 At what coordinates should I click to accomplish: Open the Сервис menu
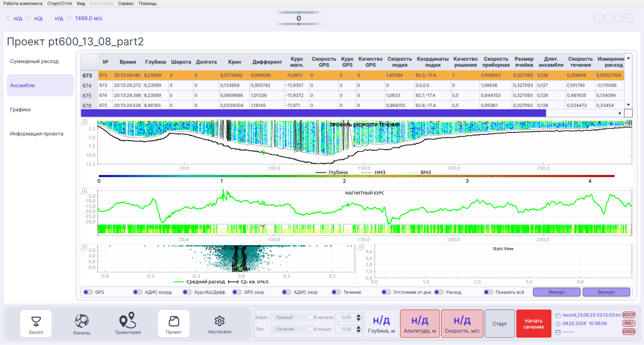click(126, 3)
